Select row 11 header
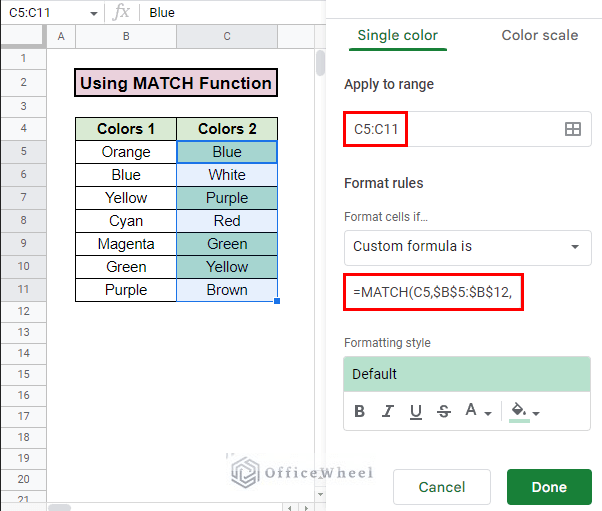The image size is (602, 511). pos(23,289)
